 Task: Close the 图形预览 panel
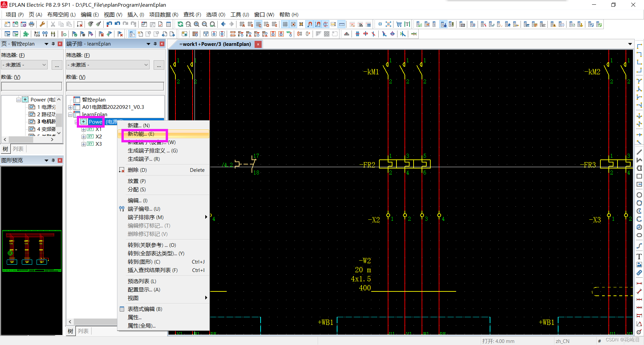60,160
